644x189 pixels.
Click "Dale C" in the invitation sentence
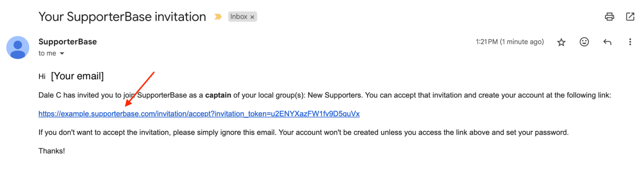(x=50, y=95)
